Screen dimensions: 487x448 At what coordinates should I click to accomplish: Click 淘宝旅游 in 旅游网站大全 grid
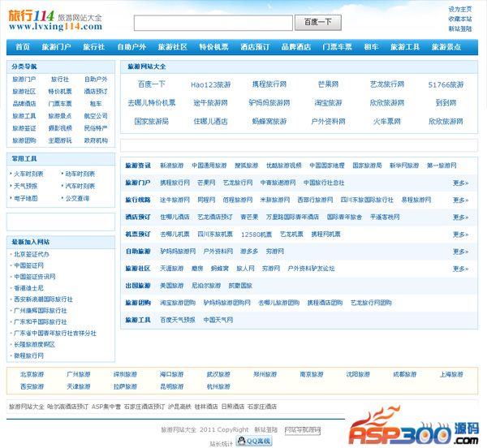click(328, 103)
